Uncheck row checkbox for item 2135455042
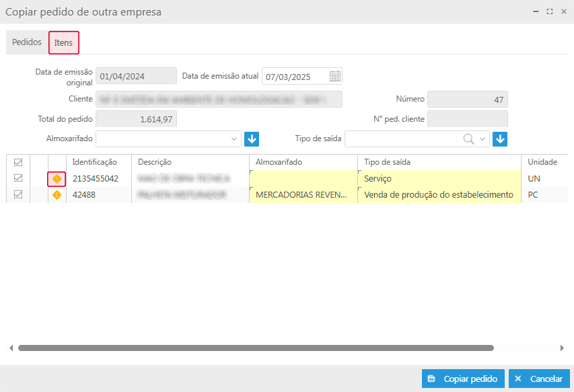The height and width of the screenshot is (392, 574). point(18,178)
